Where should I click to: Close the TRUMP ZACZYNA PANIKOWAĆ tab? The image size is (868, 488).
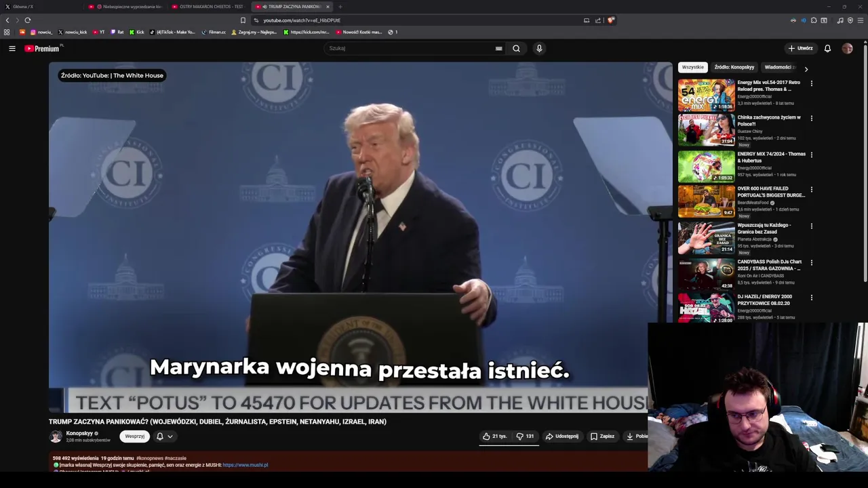[x=328, y=7]
